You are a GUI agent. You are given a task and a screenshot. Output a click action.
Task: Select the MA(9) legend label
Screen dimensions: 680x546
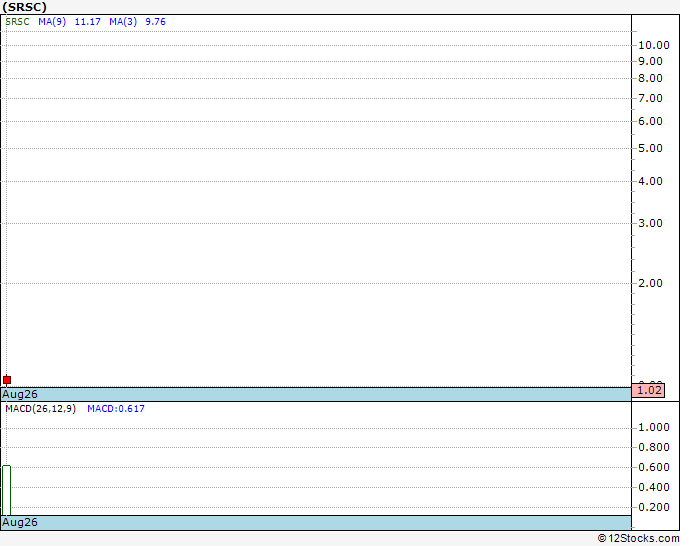[x=52, y=22]
